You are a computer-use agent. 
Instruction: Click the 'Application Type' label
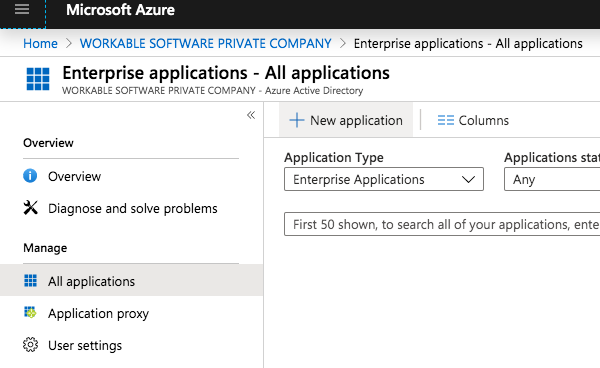point(334,157)
